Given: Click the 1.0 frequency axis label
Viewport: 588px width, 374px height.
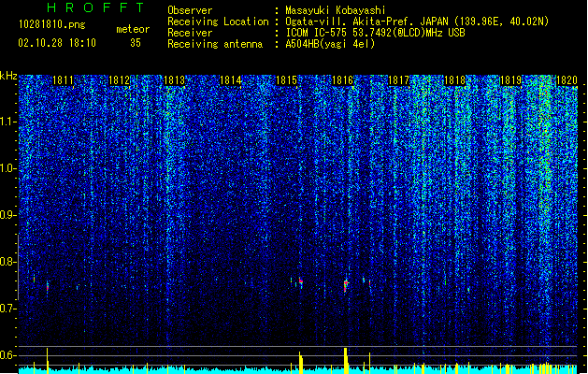Looking at the screenshot, I should click(7, 168).
